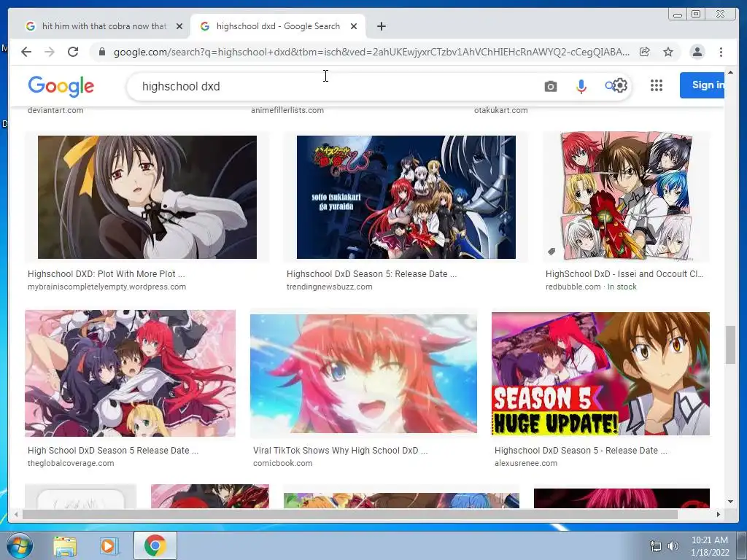Click the browser address bar URL

(x=371, y=52)
